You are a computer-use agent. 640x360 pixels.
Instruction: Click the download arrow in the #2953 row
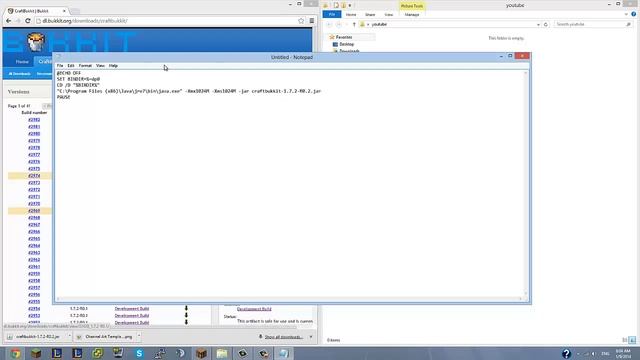click(186, 316)
